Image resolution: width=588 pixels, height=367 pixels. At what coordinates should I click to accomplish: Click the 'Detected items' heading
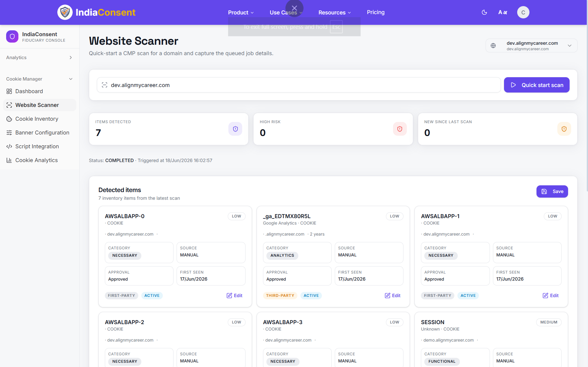tap(120, 190)
